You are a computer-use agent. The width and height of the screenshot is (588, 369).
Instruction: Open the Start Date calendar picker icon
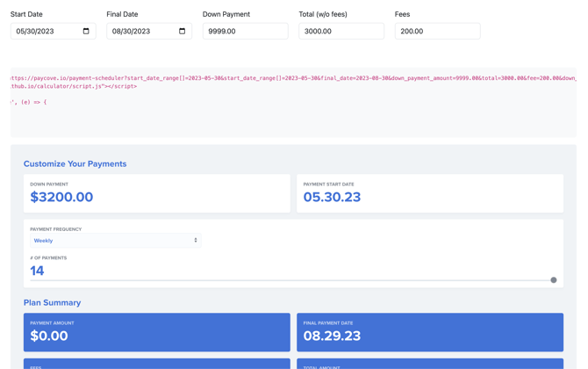click(86, 31)
